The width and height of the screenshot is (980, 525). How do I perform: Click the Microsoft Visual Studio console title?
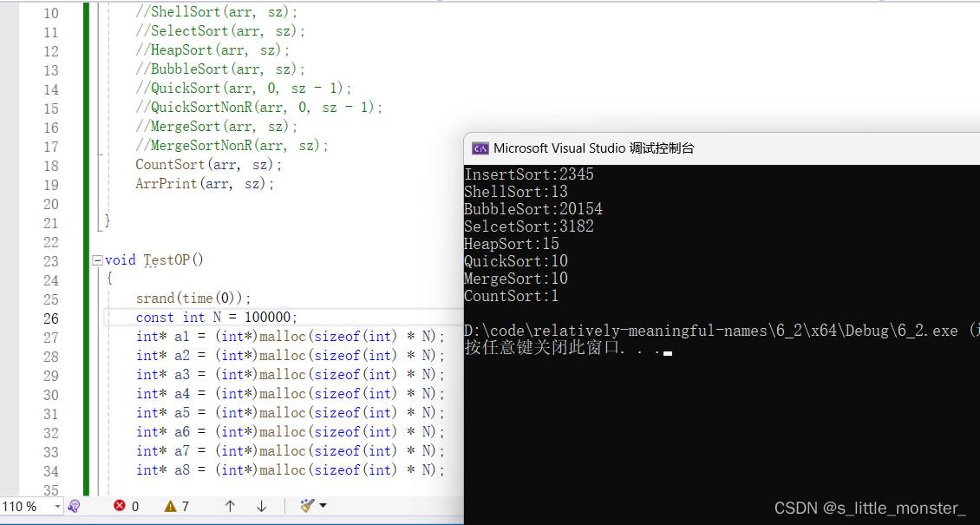point(594,148)
